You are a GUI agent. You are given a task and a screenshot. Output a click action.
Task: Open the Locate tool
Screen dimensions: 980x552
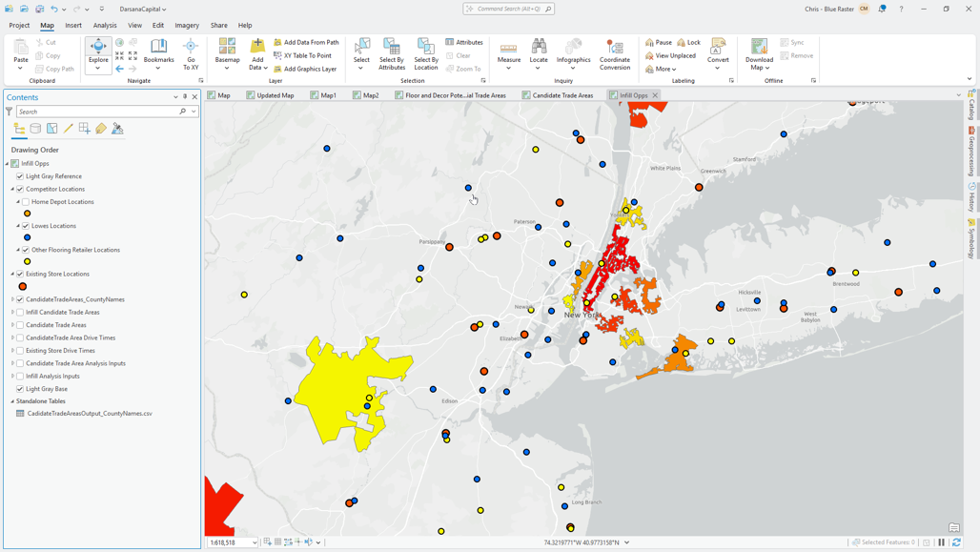[x=539, y=51]
